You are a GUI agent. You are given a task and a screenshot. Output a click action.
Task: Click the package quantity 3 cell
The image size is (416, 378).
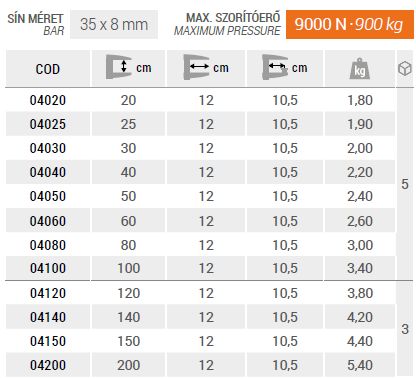(405, 329)
